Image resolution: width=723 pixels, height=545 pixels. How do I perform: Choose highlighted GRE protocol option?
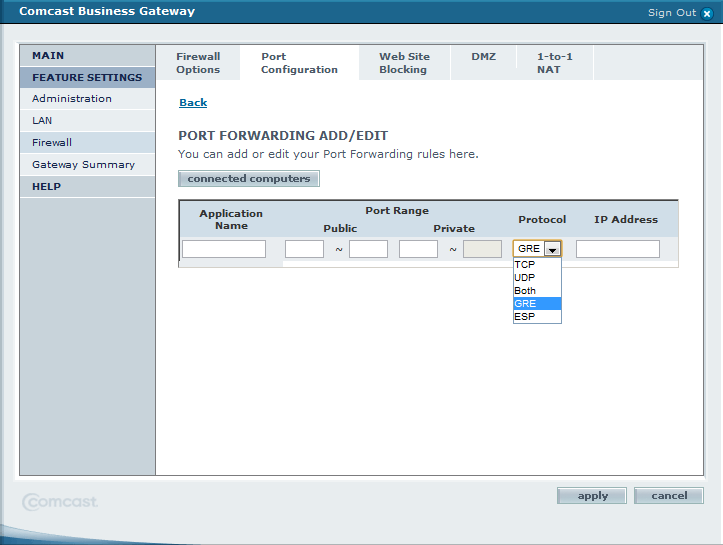pyautogui.click(x=526, y=304)
